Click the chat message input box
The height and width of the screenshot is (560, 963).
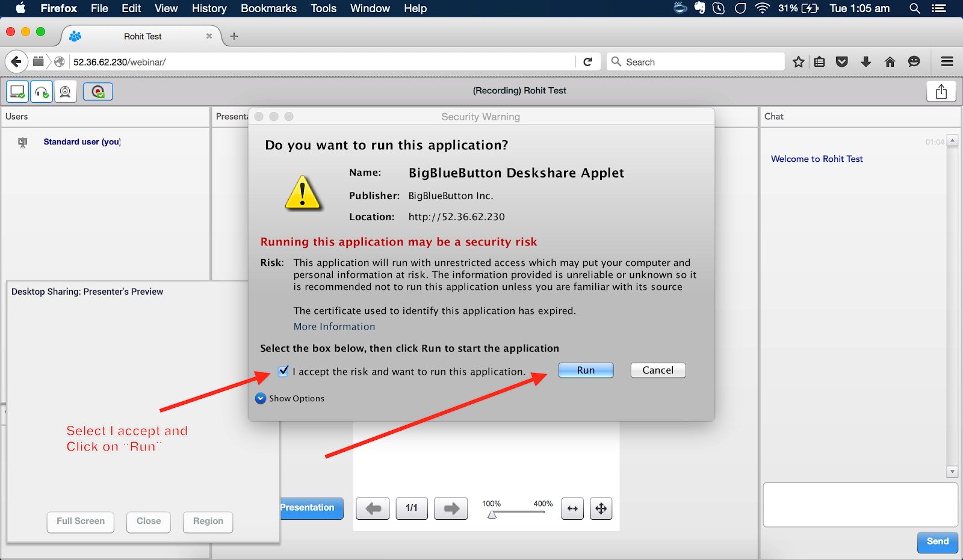(860, 505)
